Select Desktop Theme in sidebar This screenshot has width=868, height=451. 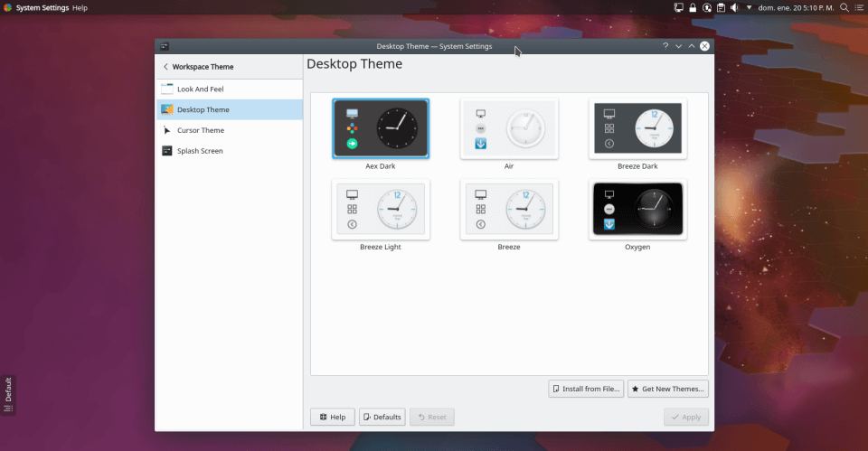(x=229, y=109)
